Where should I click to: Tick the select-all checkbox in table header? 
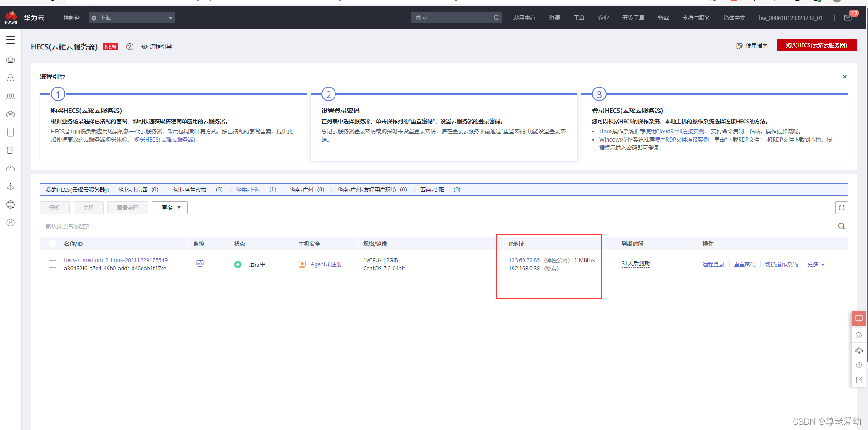coord(53,244)
